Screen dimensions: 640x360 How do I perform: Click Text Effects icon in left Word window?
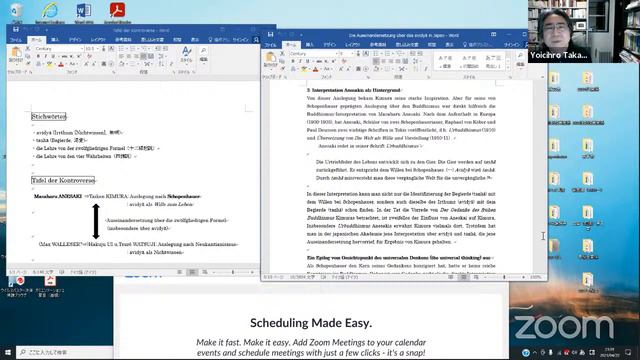pyautogui.click(x=38, y=64)
